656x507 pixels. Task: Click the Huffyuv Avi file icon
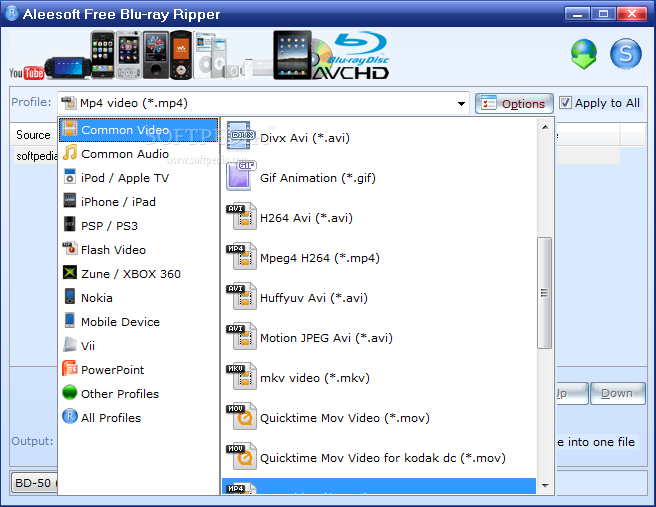[241, 296]
